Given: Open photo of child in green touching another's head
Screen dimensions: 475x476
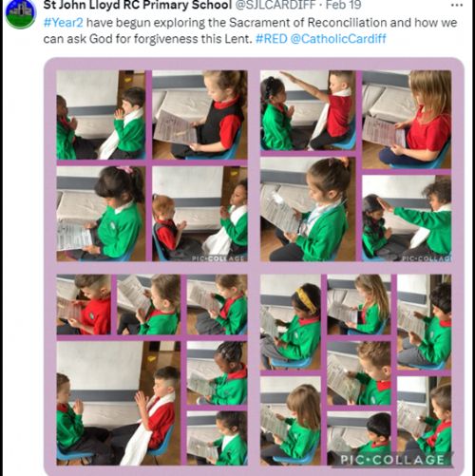Looking at the screenshot, I should (407, 219).
